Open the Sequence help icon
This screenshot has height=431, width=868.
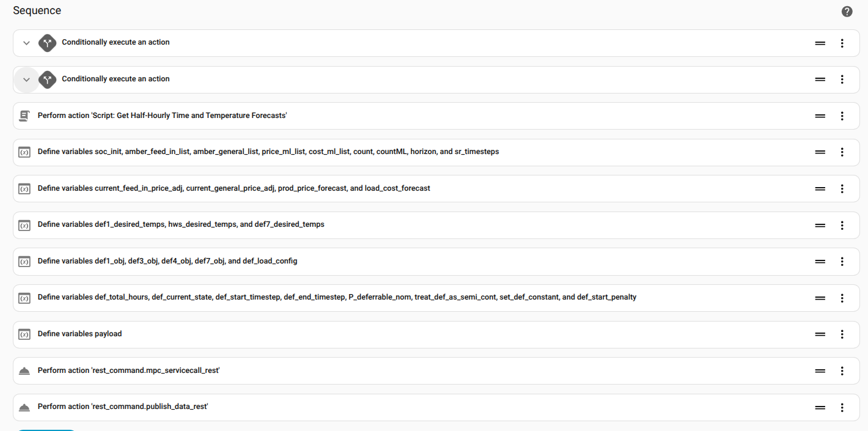847,12
